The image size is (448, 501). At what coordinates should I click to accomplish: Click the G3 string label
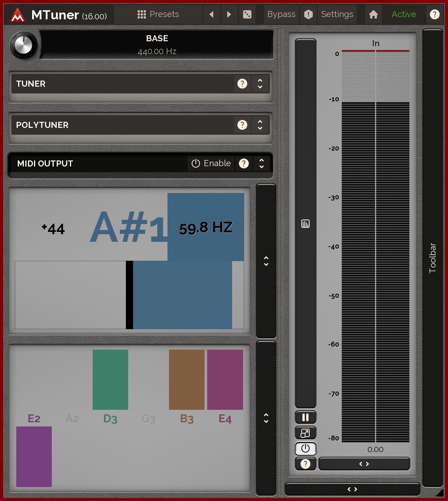point(149,419)
